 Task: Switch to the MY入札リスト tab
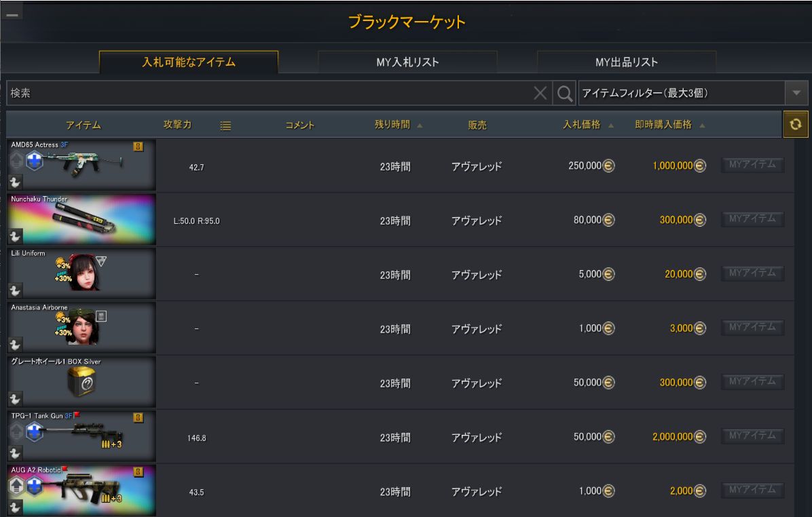click(407, 62)
